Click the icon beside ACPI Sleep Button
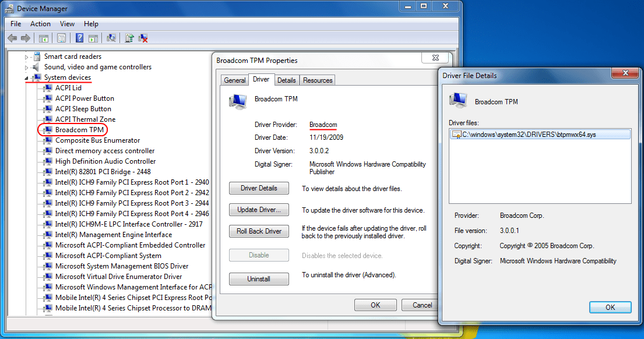This screenshot has width=644, height=339. point(48,109)
